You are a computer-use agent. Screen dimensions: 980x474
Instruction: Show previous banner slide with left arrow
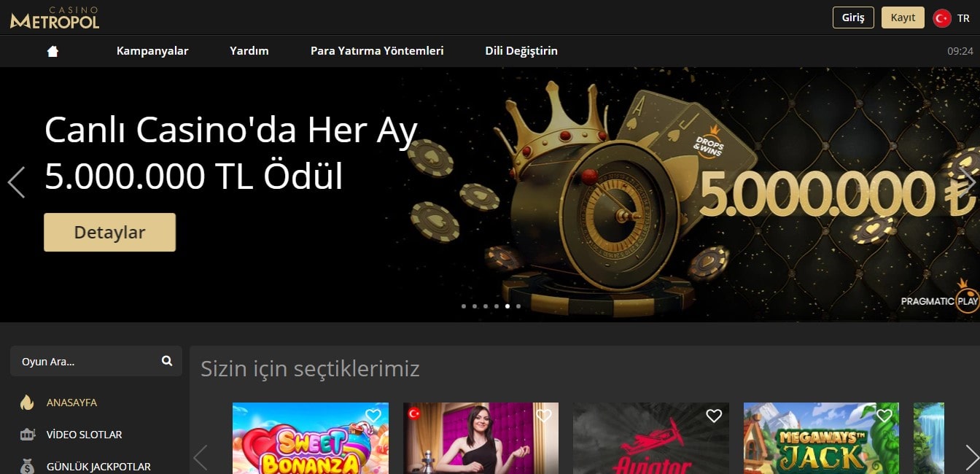click(16, 182)
